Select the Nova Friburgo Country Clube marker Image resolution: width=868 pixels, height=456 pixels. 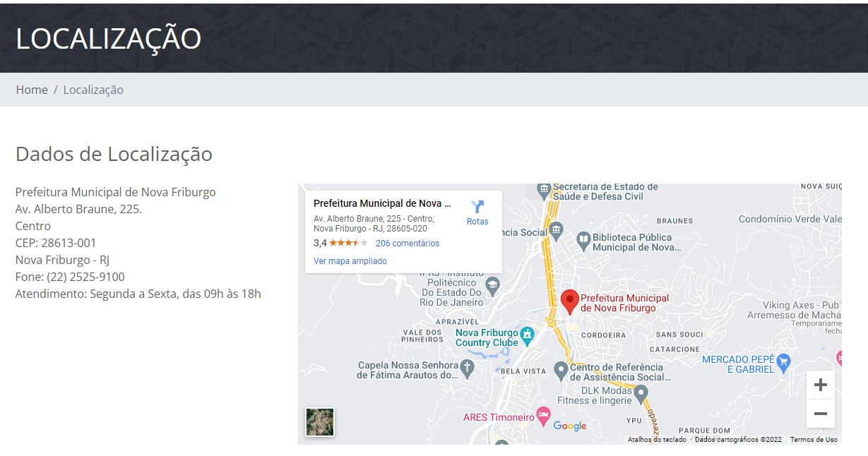point(527,334)
